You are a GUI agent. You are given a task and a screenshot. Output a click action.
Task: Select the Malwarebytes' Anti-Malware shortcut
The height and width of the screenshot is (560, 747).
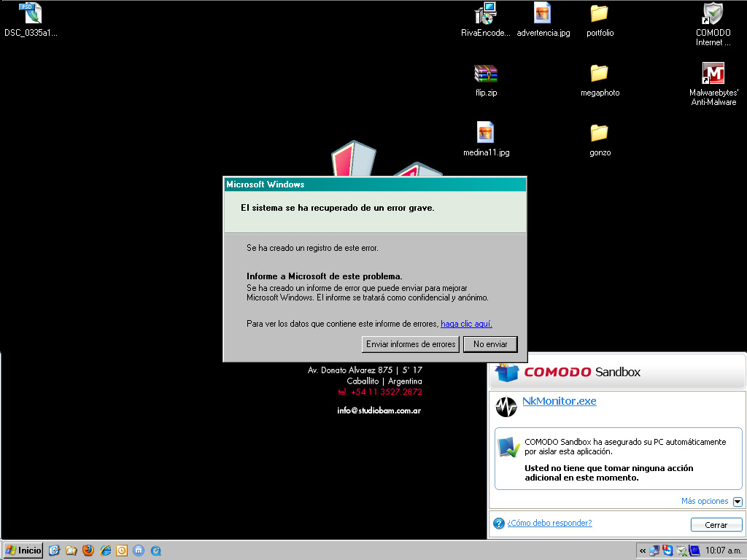point(713,74)
